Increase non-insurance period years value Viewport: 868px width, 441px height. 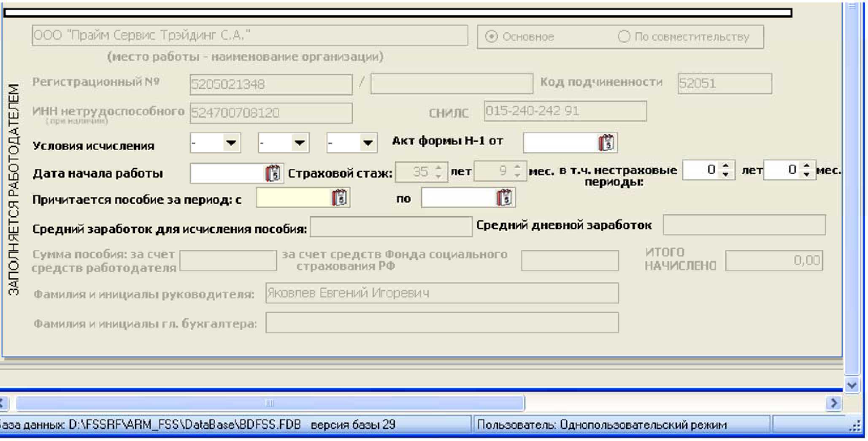coord(725,166)
